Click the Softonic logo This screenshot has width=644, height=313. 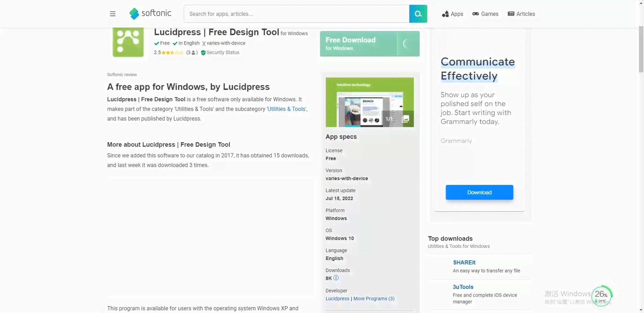coord(150,13)
